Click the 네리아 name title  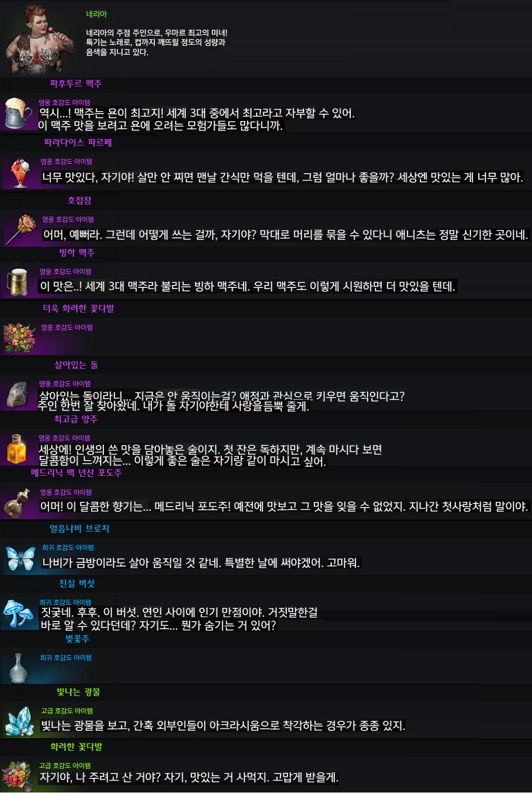tap(96, 14)
